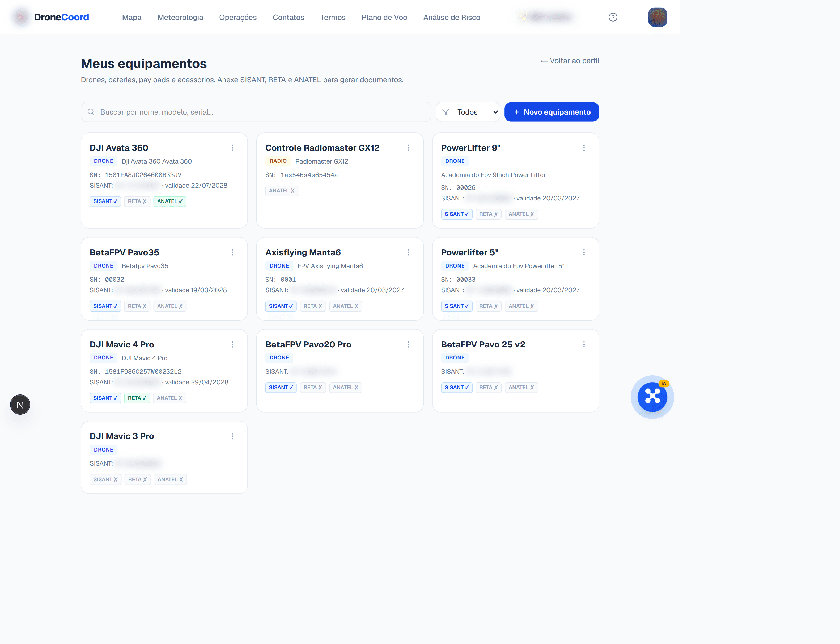
Task: Click SISANT badge on Powerlifter 5"
Action: pyautogui.click(x=456, y=306)
